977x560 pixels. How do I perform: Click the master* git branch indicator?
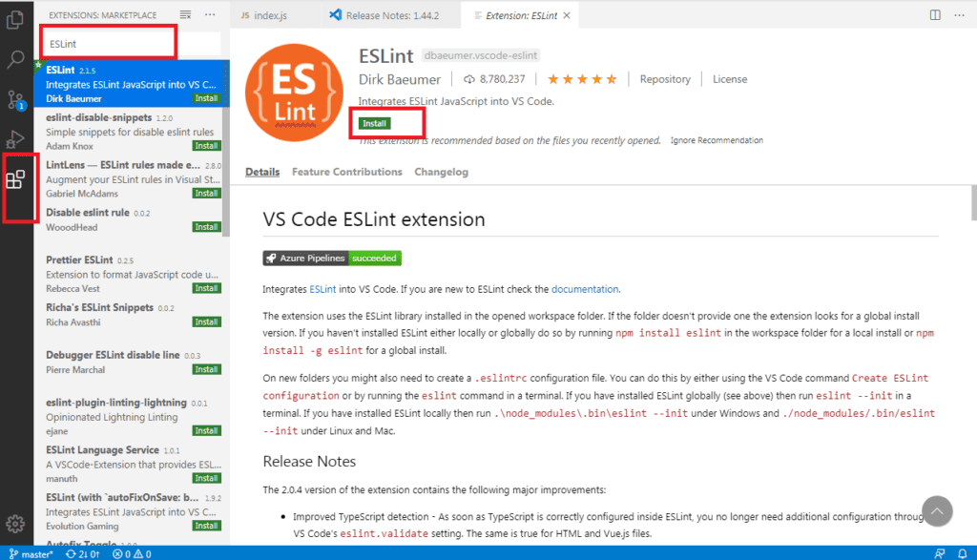click(31, 553)
